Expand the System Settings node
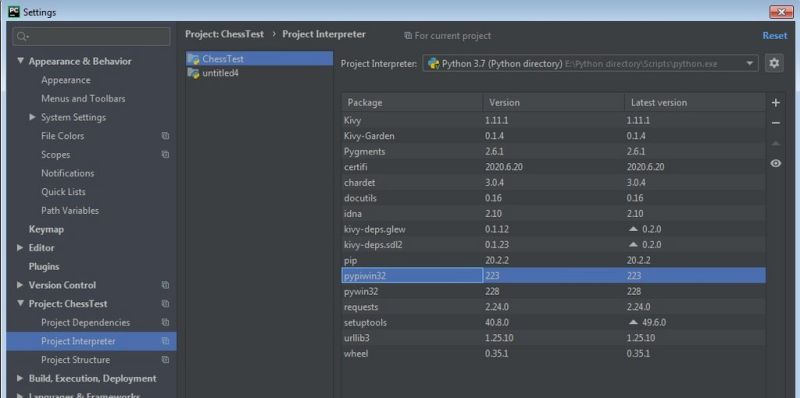The image size is (800, 398). (x=33, y=117)
